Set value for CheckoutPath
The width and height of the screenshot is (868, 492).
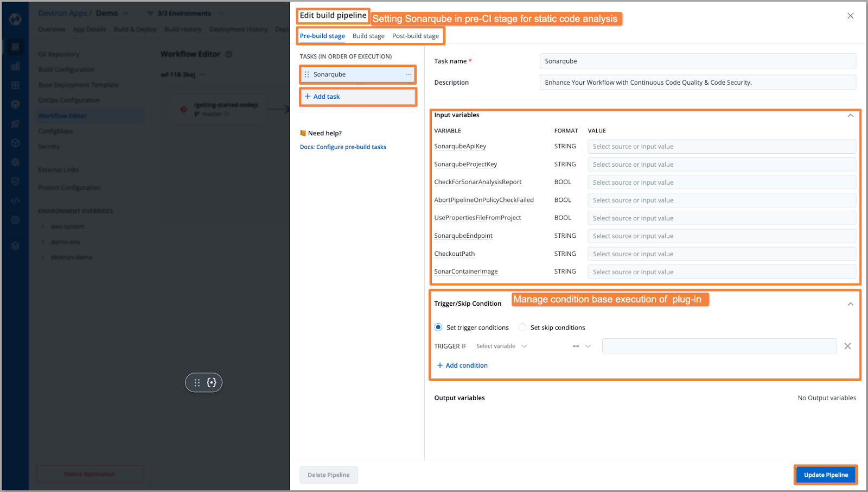722,254
